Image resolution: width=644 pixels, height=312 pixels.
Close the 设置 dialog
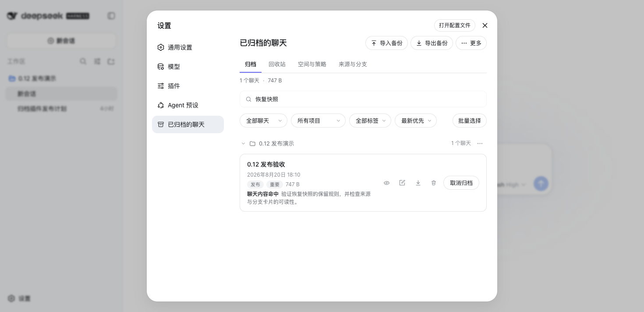[x=485, y=25]
